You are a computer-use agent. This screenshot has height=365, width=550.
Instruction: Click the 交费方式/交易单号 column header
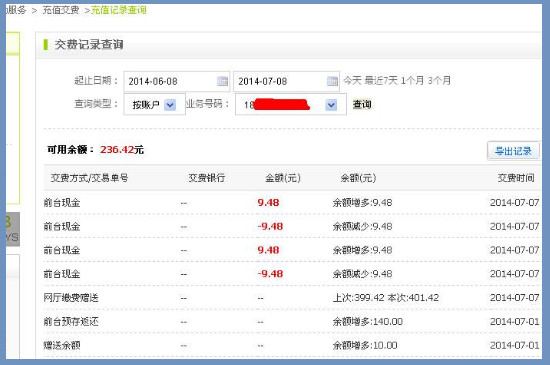click(89, 178)
